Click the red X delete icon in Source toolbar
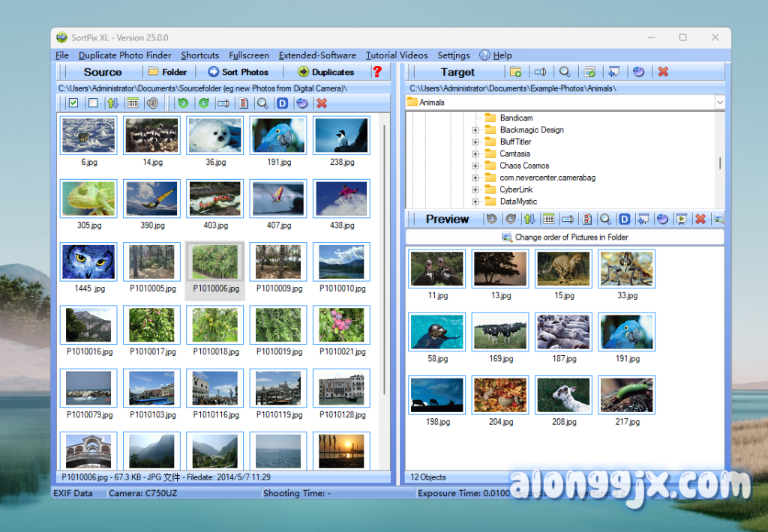This screenshot has width=768, height=532. coord(322,103)
